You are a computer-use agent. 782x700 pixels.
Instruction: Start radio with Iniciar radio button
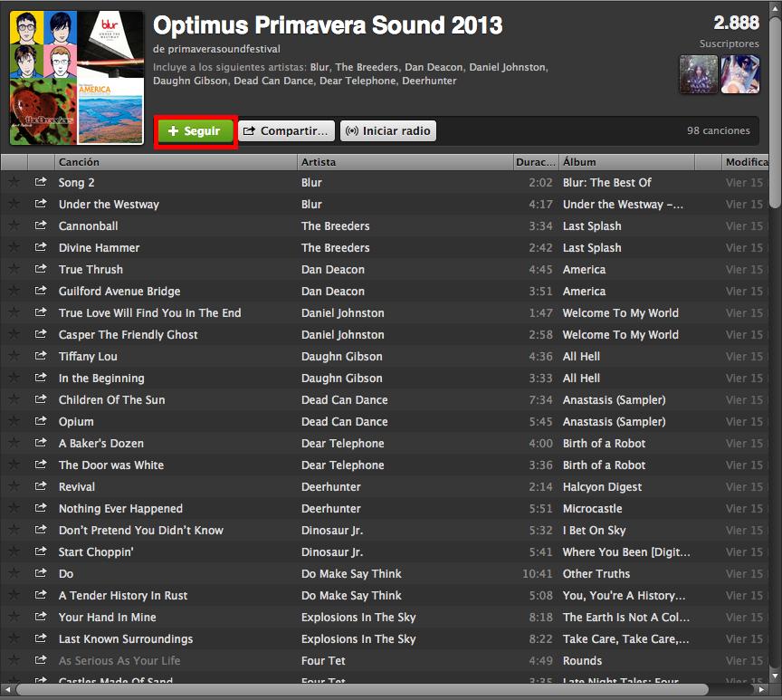[x=388, y=131]
